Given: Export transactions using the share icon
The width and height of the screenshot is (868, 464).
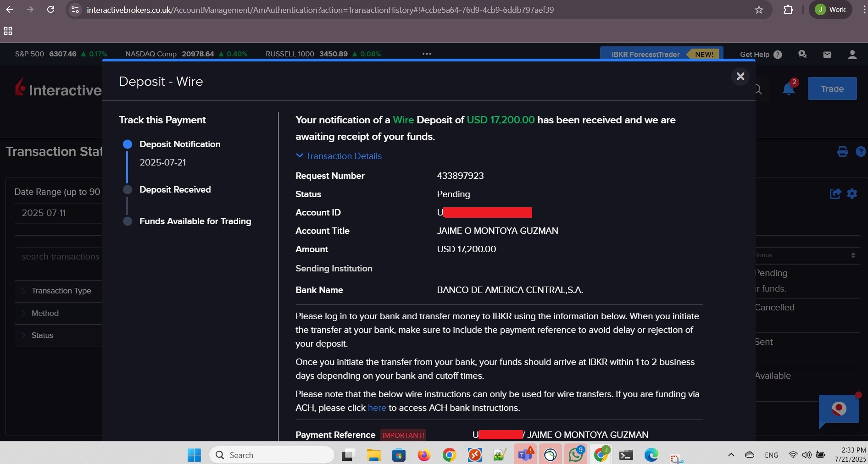Looking at the screenshot, I should (835, 193).
